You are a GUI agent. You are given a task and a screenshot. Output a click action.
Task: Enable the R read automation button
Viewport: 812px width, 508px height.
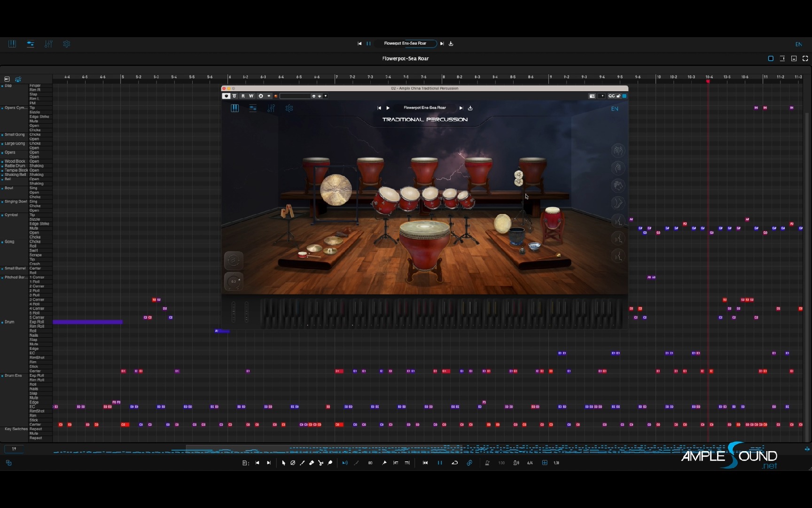pyautogui.click(x=243, y=96)
